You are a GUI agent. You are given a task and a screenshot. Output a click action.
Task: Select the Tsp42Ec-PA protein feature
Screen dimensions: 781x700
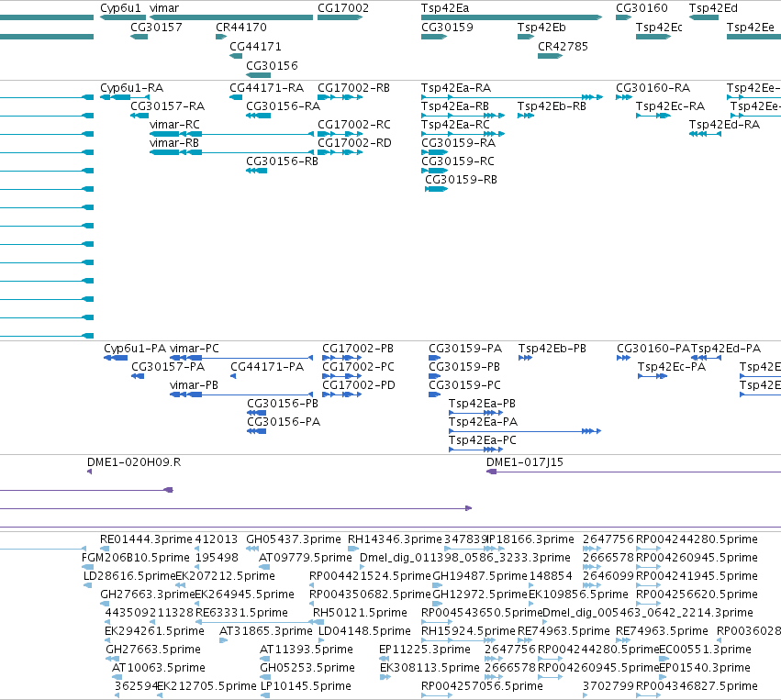pos(653,376)
